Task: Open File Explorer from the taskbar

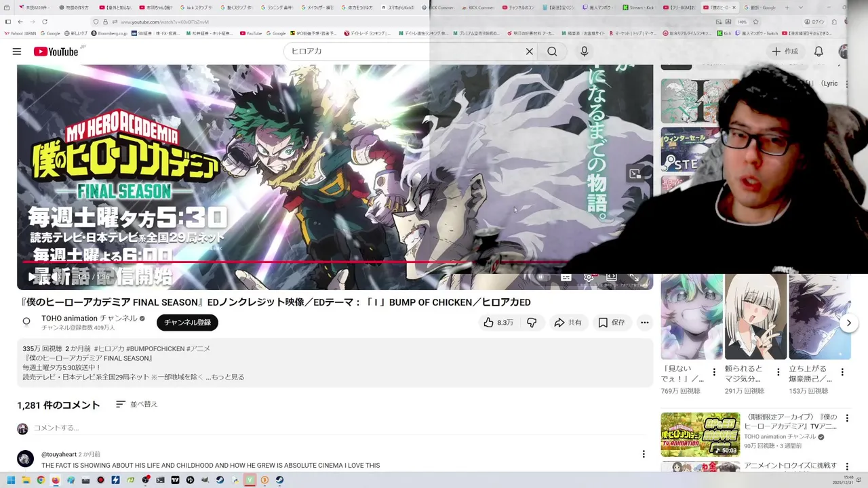Action: click(26, 480)
